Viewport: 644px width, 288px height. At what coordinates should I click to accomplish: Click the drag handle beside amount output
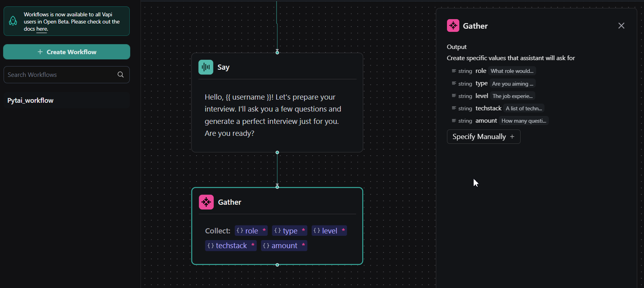point(454,121)
